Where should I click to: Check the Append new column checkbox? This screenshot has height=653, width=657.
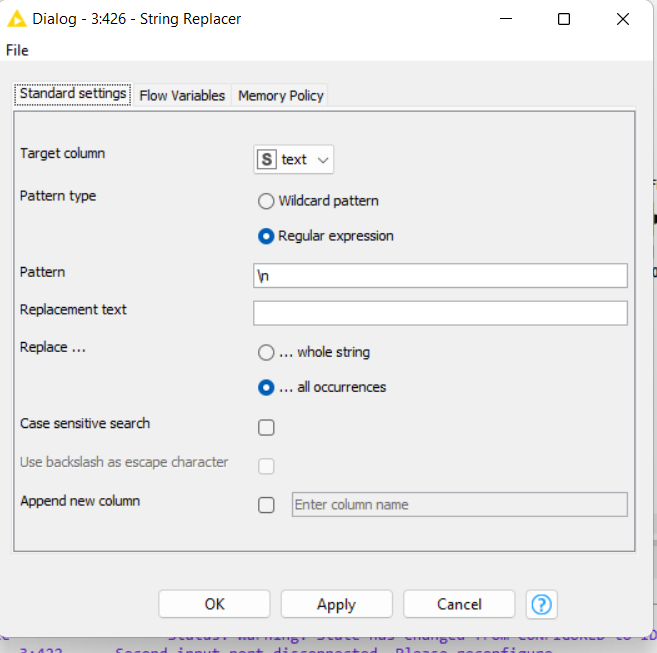pos(266,505)
